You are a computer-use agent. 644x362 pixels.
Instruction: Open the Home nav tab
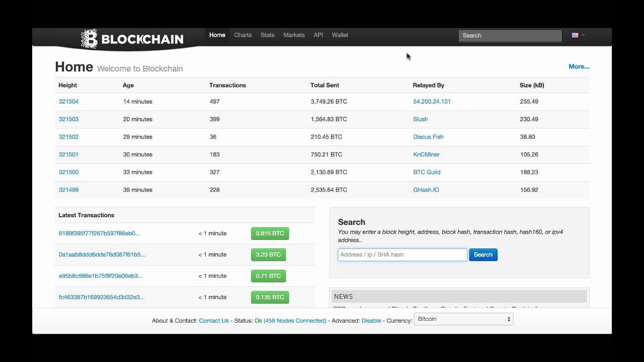(x=217, y=35)
